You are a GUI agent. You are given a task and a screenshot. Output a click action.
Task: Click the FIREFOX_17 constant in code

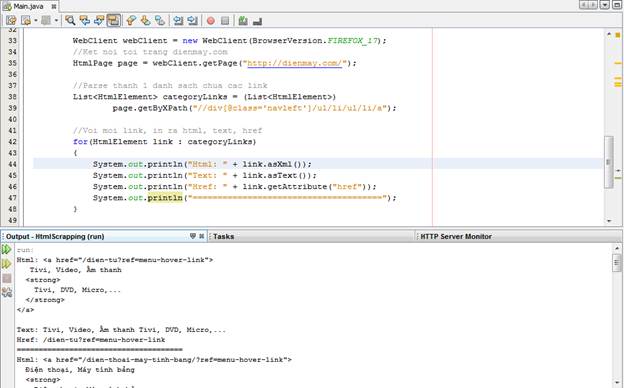[352, 41]
